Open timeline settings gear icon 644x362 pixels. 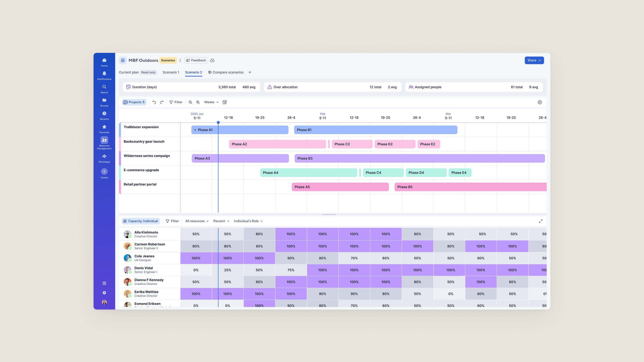point(540,102)
